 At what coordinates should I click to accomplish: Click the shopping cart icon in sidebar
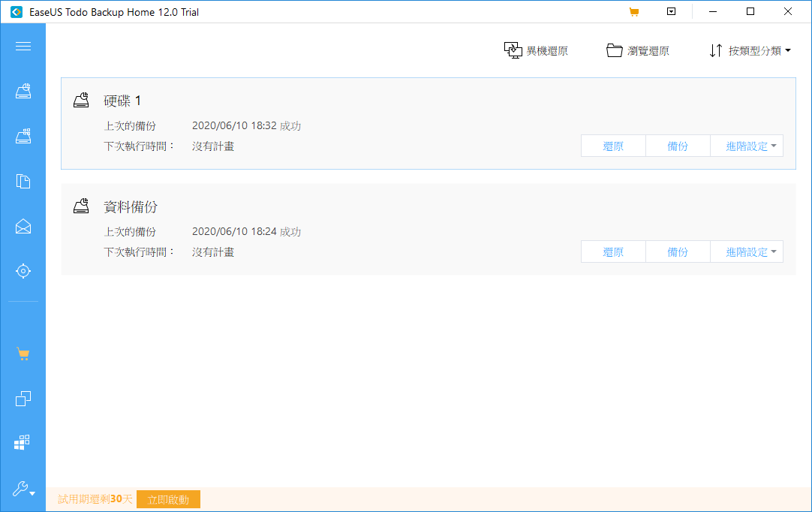pyautogui.click(x=23, y=354)
